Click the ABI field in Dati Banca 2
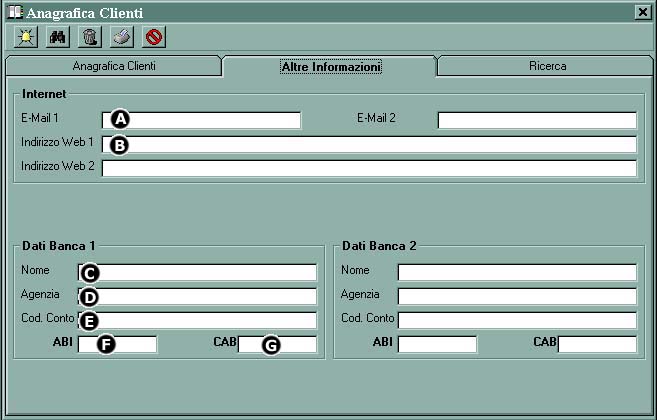This screenshot has height=420, width=657. pyautogui.click(x=437, y=344)
